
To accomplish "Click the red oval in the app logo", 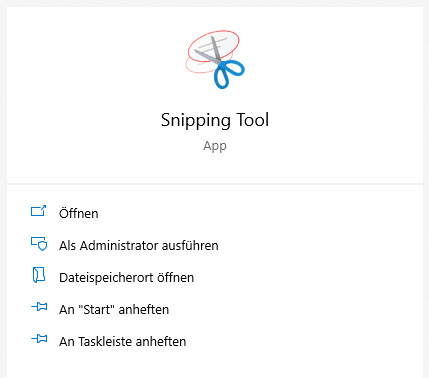I will pos(213,46).
